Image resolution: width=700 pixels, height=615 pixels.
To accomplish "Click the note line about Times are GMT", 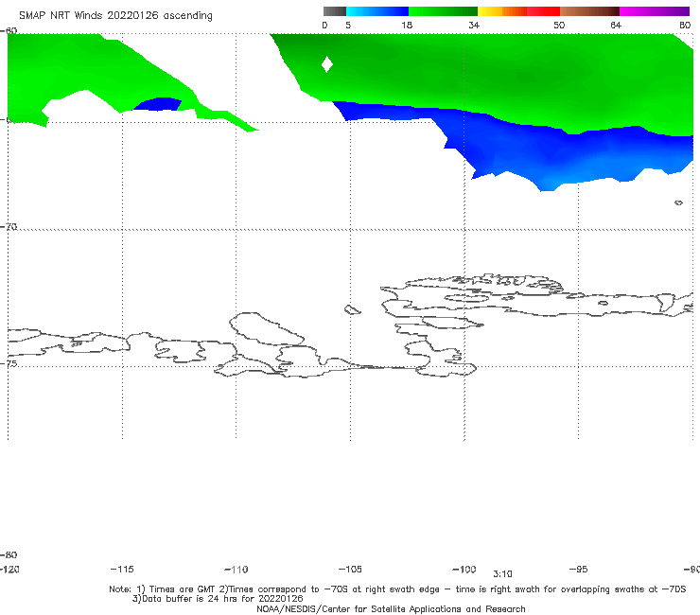I will 397,589.
